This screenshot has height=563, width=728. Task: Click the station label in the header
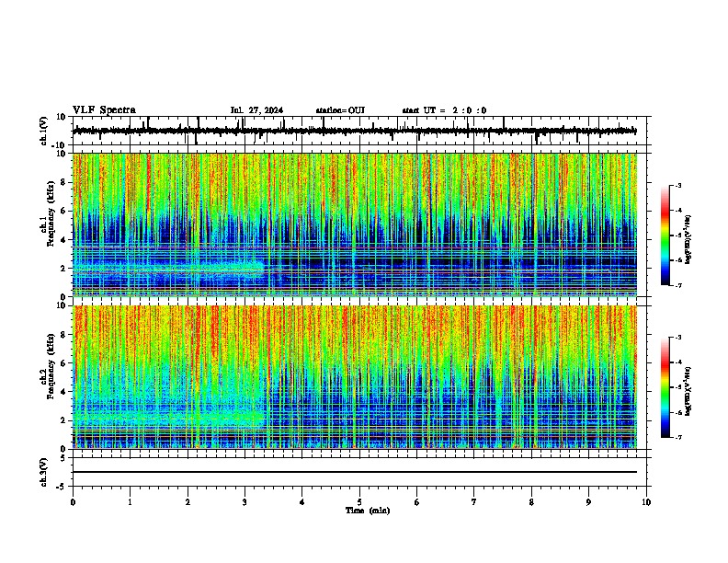(x=340, y=110)
